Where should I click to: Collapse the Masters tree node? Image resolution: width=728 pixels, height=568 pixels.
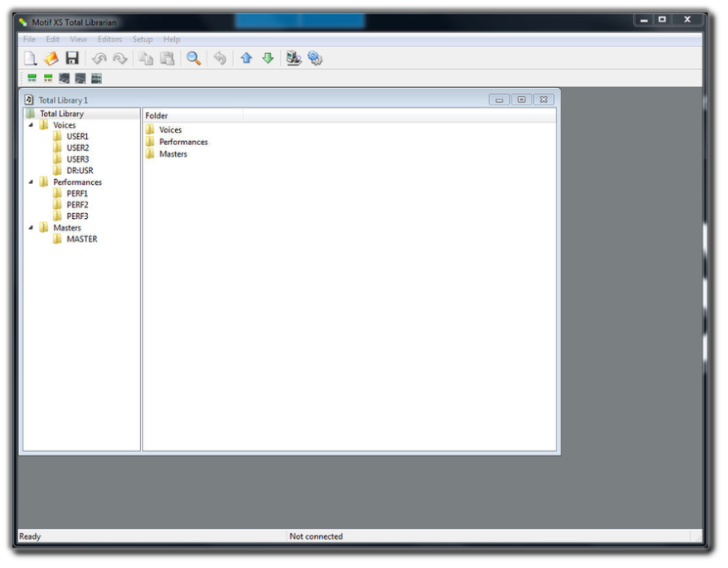coord(32,227)
